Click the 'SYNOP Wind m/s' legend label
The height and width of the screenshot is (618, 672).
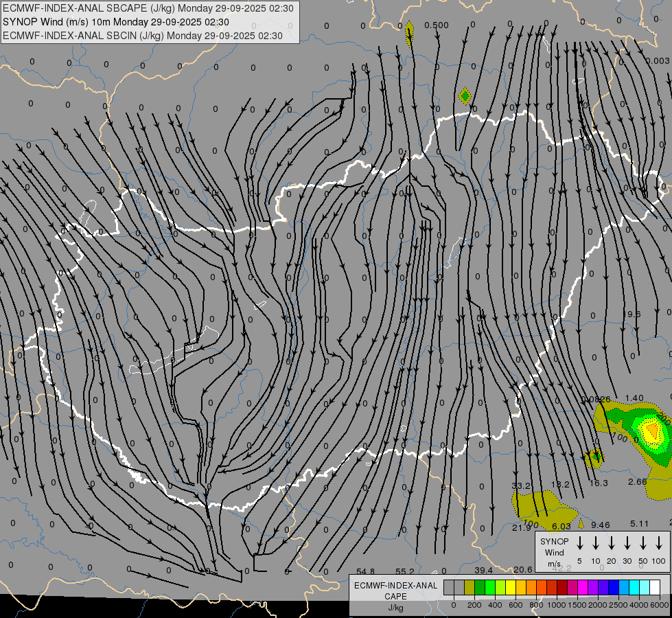tap(554, 553)
